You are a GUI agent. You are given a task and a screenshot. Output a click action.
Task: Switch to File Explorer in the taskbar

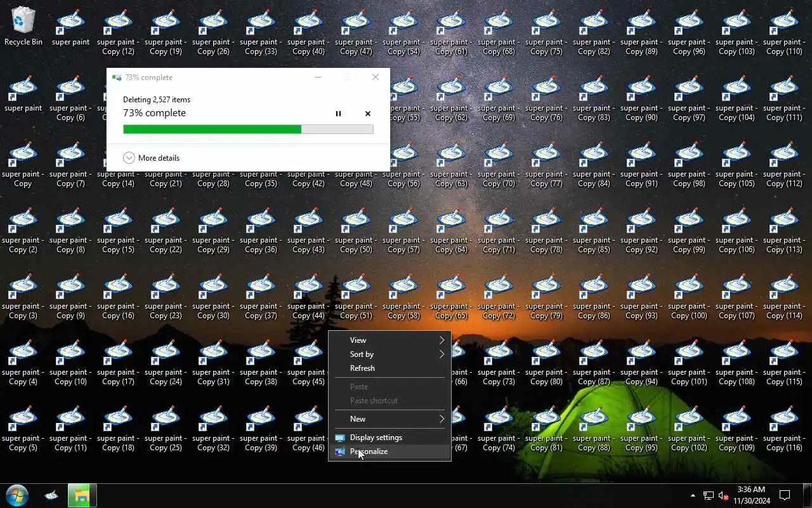tap(82, 495)
